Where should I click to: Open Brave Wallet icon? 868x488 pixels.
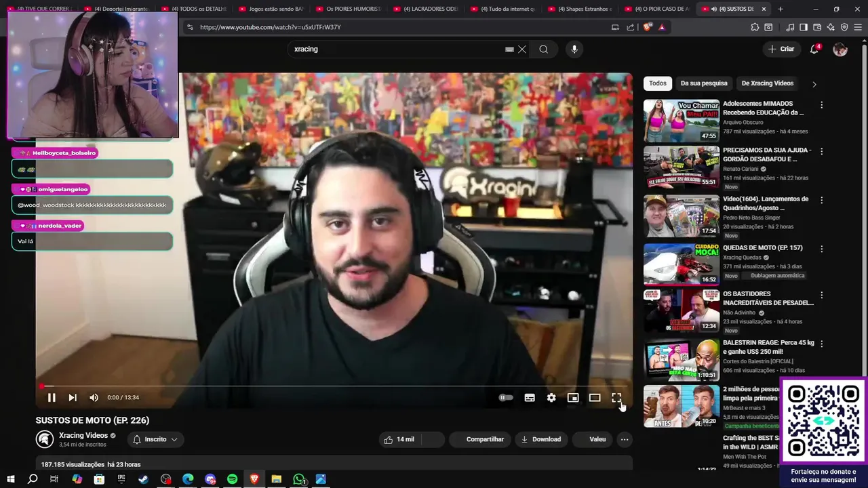[817, 27]
